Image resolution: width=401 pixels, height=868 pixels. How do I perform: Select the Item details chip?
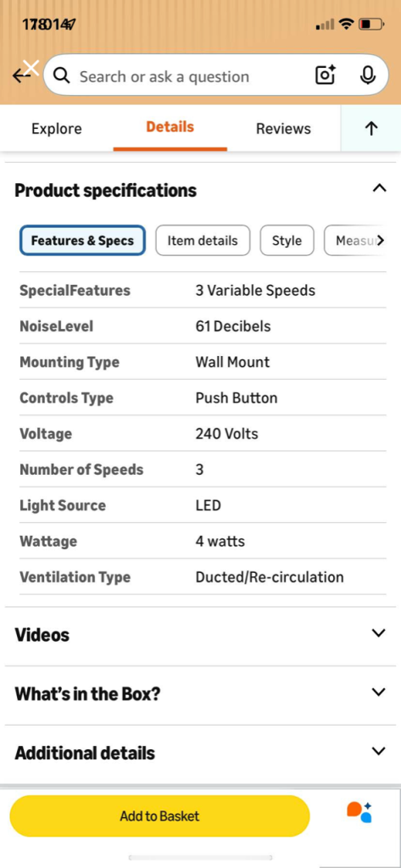[203, 240]
